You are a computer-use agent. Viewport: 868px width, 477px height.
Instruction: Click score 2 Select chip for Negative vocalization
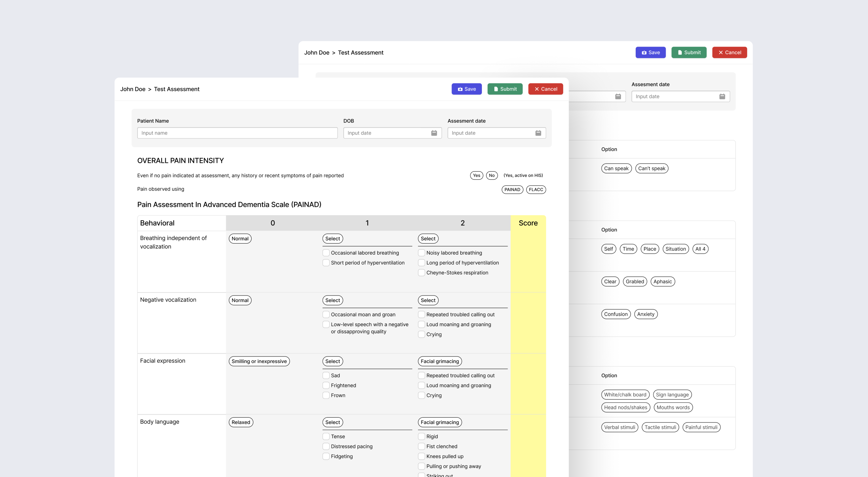point(428,300)
